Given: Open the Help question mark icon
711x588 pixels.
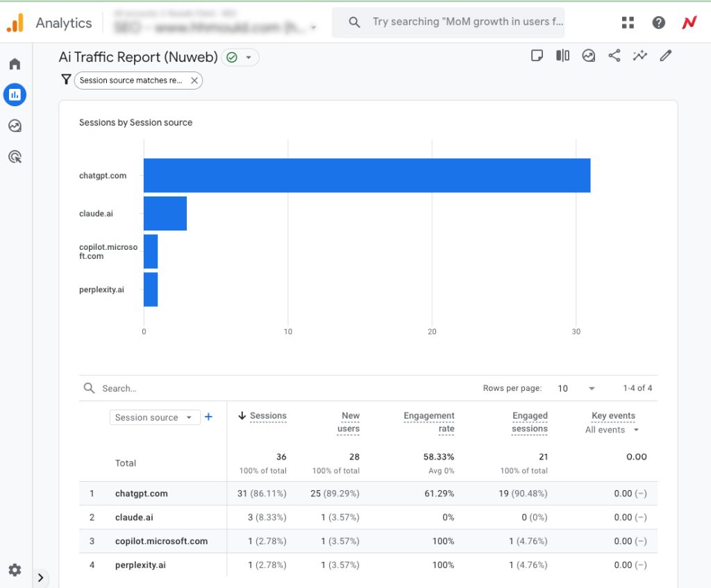Looking at the screenshot, I should point(658,23).
